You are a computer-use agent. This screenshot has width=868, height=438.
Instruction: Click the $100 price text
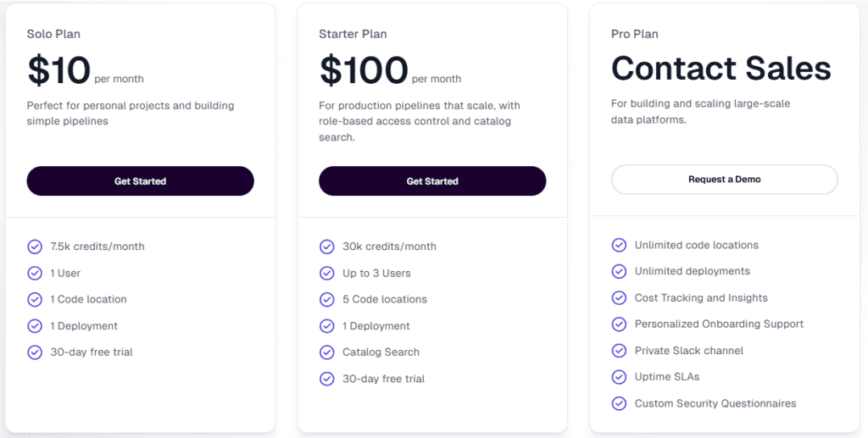[363, 70]
